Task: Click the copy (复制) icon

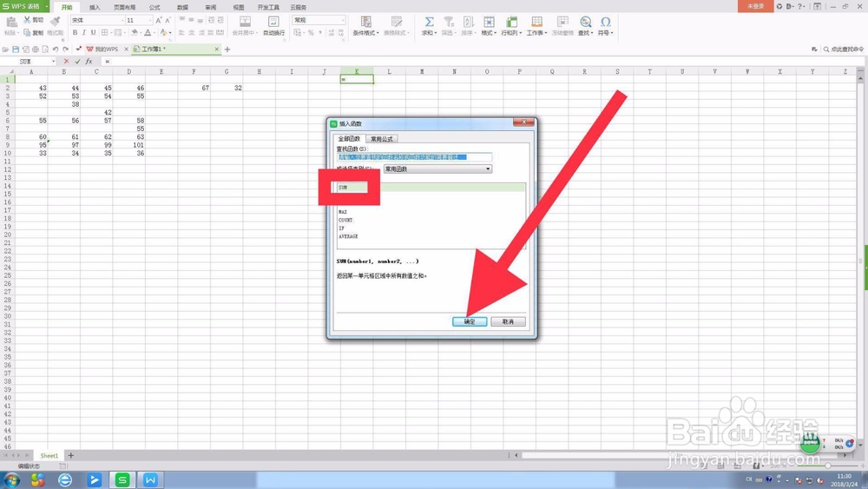Action: [x=27, y=33]
